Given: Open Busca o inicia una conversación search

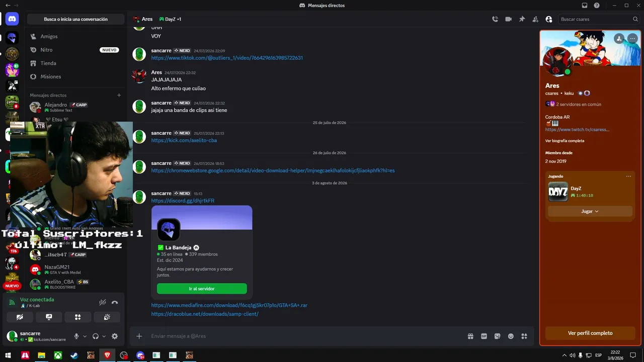Looking at the screenshot, I should click(x=75, y=19).
